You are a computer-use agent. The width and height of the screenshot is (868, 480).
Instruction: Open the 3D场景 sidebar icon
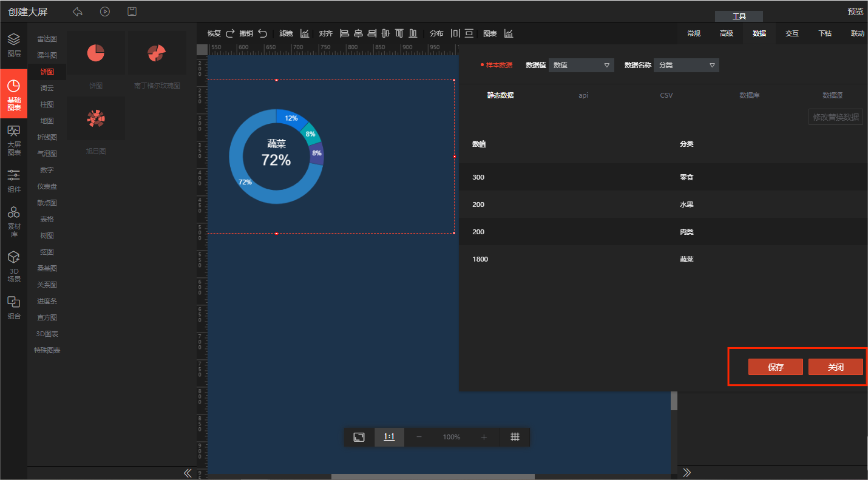[x=13, y=267]
